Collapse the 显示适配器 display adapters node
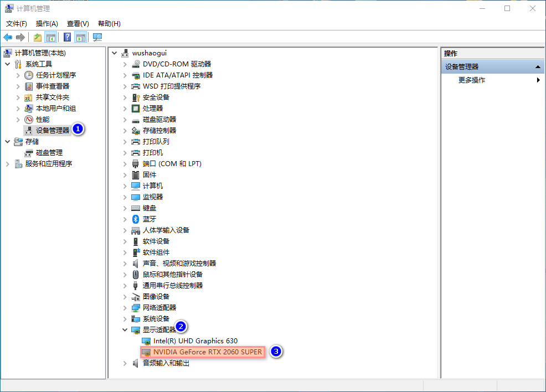This screenshot has width=546, height=392. (x=125, y=330)
